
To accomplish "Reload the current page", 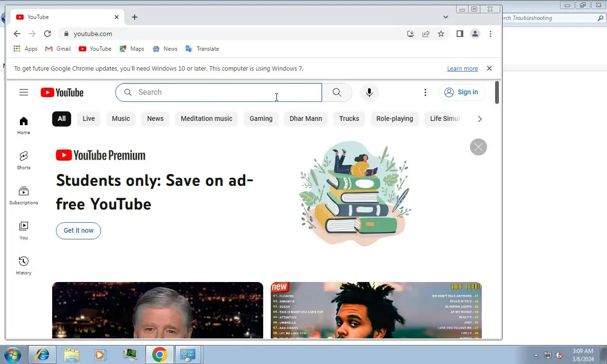I will point(47,34).
